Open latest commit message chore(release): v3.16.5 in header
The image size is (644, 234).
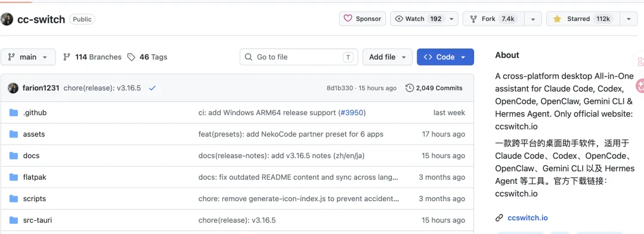coord(102,88)
